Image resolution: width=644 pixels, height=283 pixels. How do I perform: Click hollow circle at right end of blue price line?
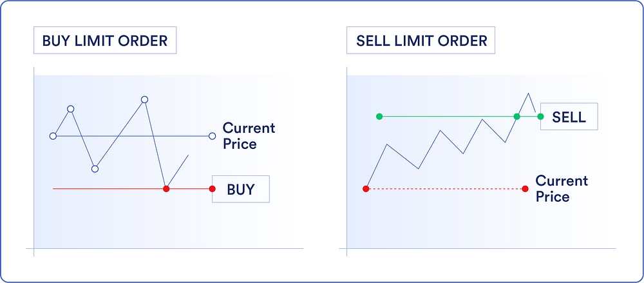click(x=213, y=136)
